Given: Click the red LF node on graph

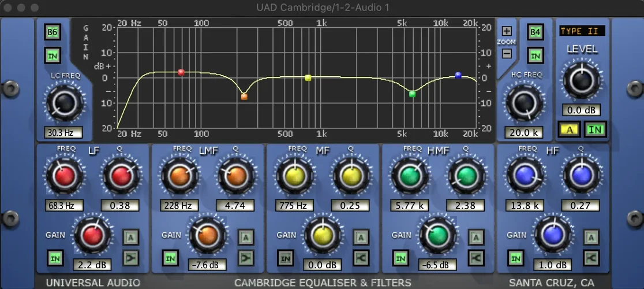Looking at the screenshot, I should pyautogui.click(x=181, y=72).
